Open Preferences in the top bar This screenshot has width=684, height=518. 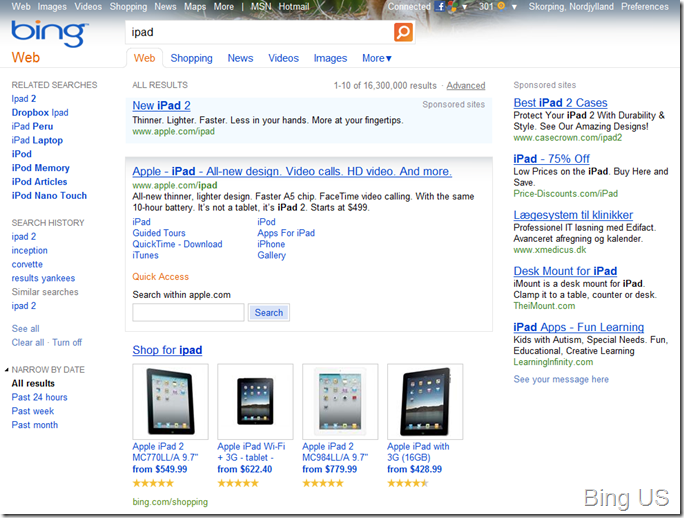[645, 7]
